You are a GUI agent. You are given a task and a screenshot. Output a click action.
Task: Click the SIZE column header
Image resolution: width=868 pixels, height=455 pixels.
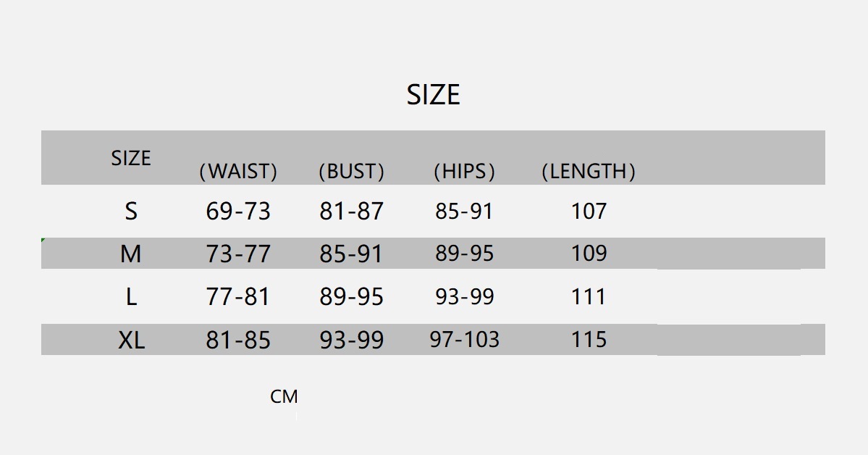131,158
